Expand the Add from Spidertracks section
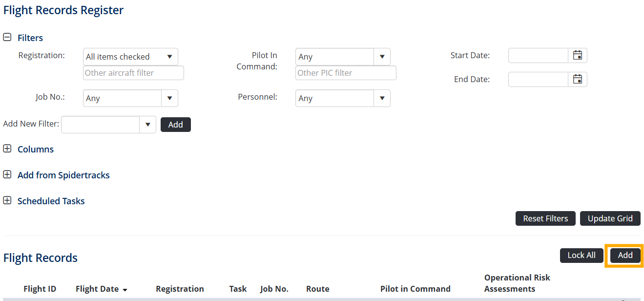Screen dimensions: 644x301 click(x=7, y=175)
